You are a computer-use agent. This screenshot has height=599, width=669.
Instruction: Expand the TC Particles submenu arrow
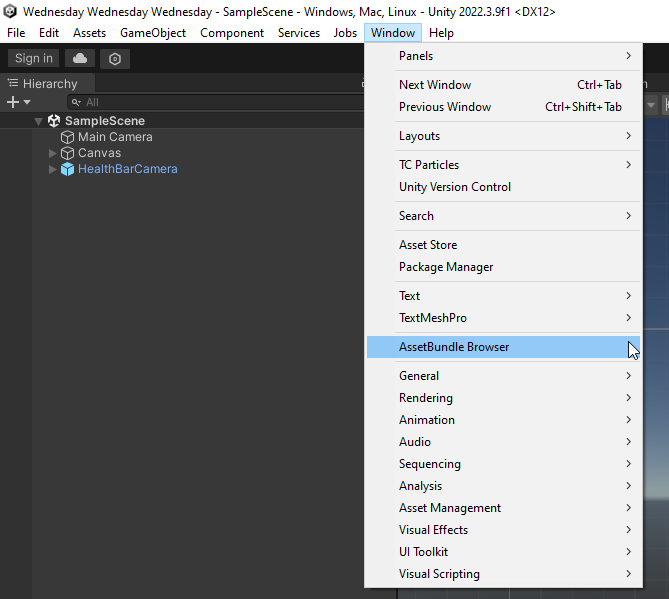(x=628, y=165)
